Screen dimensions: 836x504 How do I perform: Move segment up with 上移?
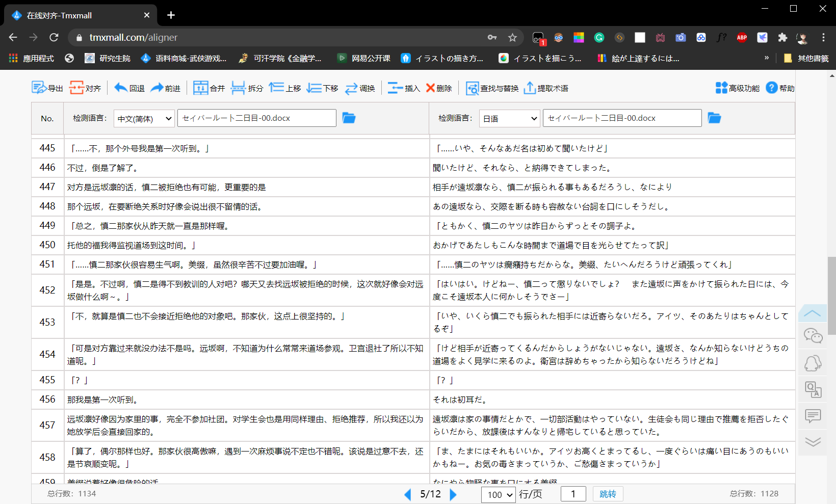[285, 88]
